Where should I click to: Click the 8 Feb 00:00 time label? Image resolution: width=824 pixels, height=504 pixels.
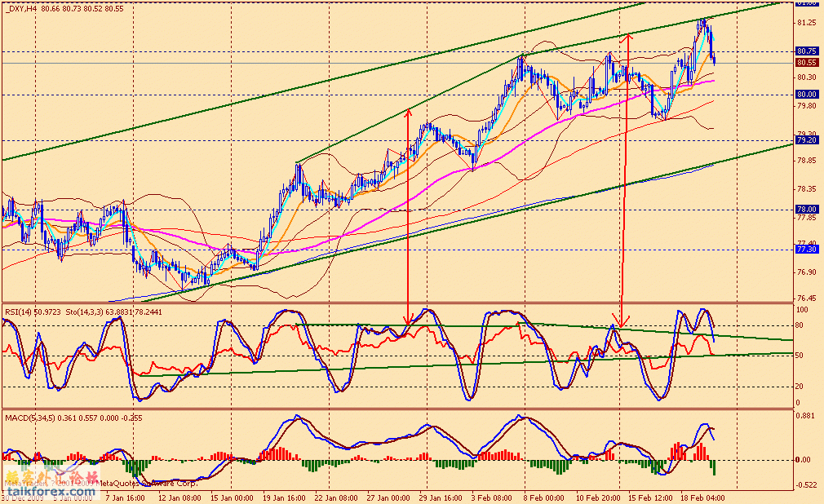tap(544, 498)
